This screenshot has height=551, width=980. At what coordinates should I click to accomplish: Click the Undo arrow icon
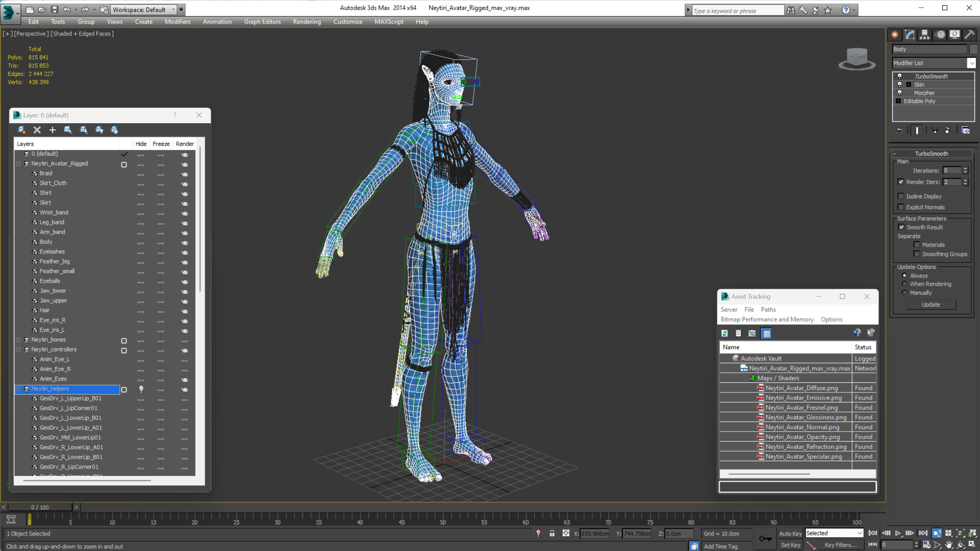click(67, 10)
